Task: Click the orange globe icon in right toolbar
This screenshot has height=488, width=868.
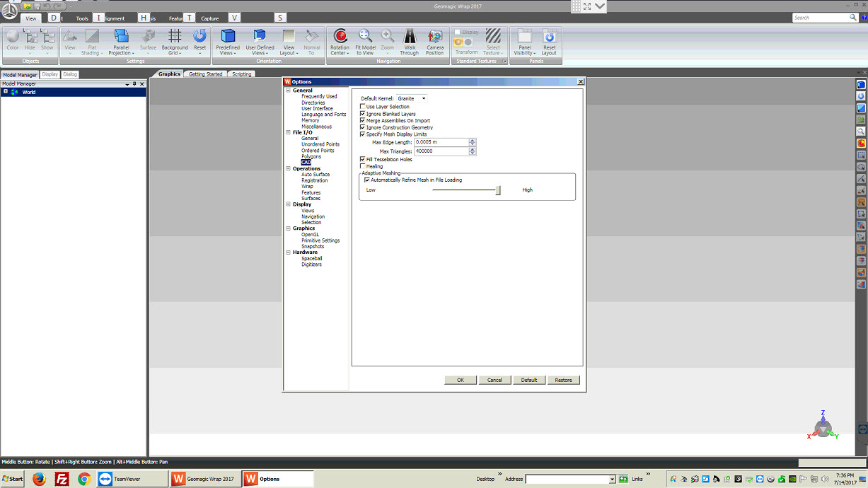Action: point(861,144)
